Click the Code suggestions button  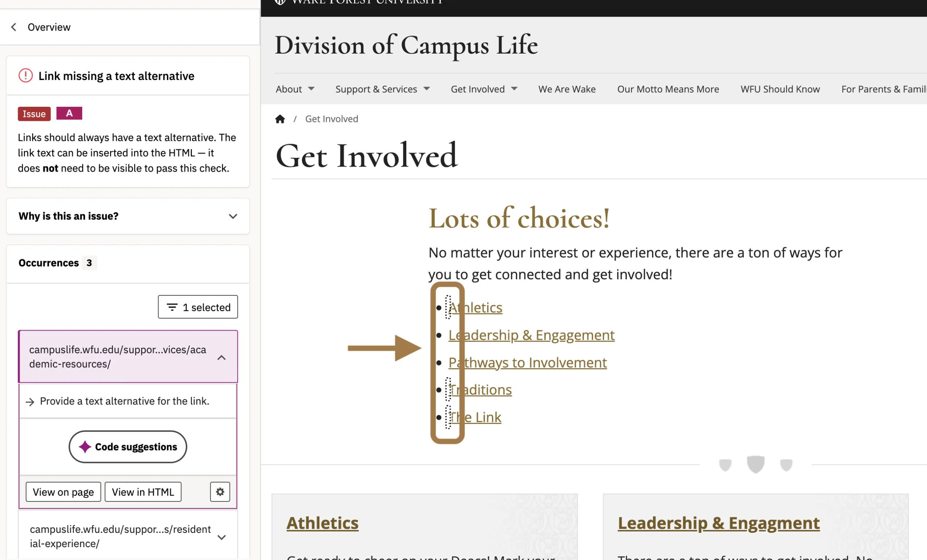tap(128, 447)
